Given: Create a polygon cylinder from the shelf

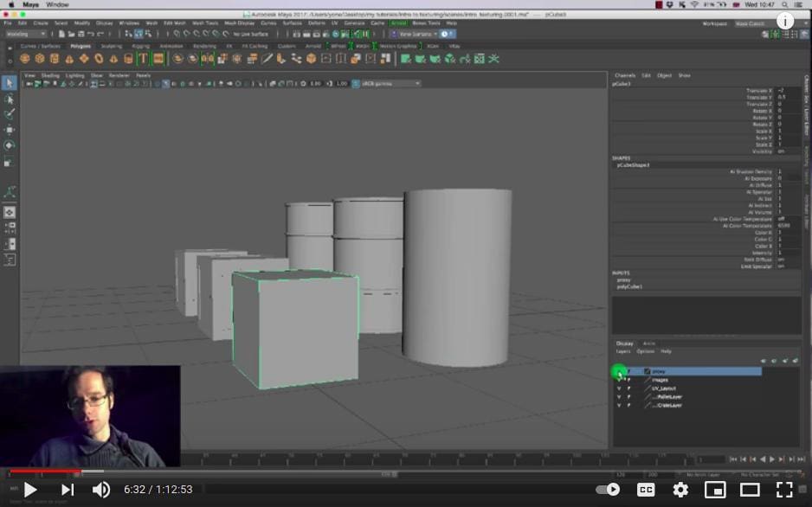Looking at the screenshot, I should tap(55, 59).
